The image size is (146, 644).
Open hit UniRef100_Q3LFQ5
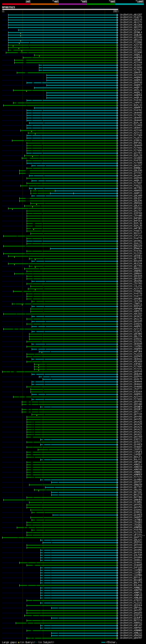tap(131, 555)
